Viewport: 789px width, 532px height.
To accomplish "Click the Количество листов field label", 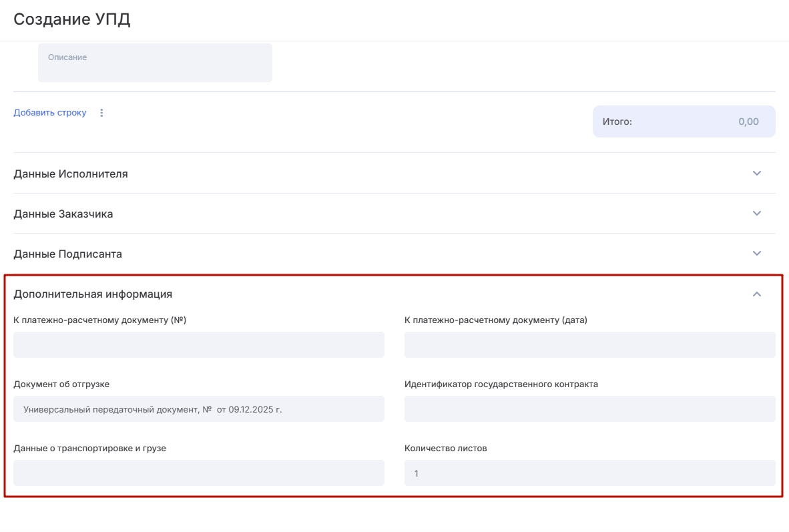I will coord(445,448).
